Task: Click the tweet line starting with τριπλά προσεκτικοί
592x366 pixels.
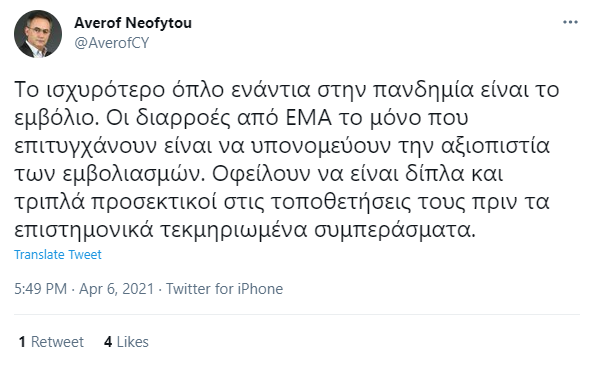Action: point(282,202)
